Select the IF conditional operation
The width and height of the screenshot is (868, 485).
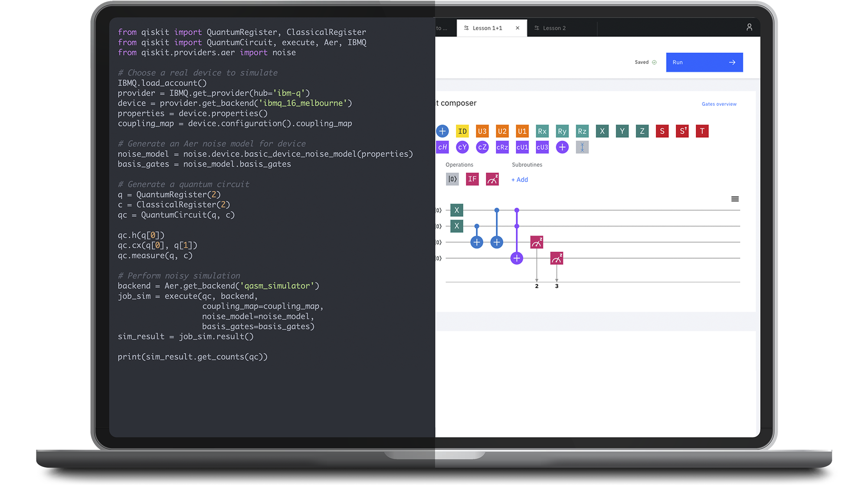tap(472, 179)
